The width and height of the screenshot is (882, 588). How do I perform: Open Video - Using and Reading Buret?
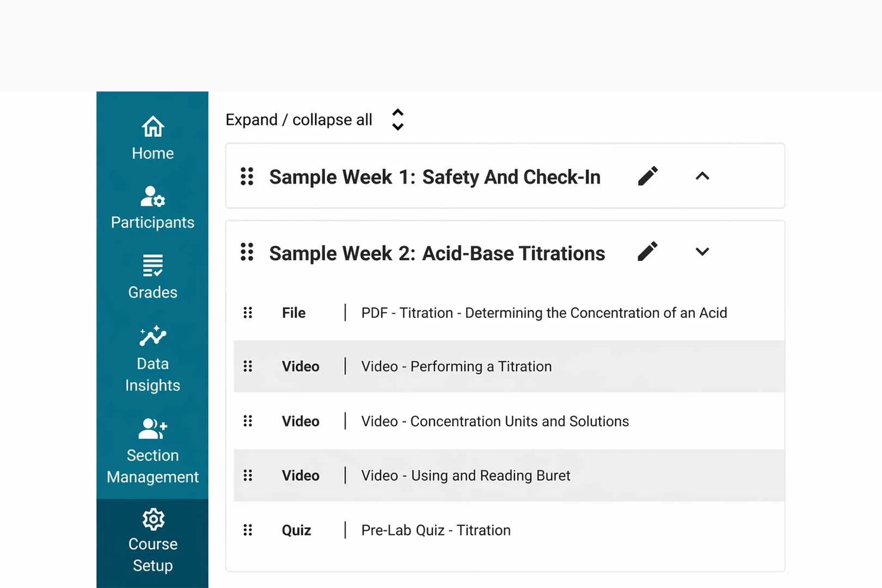point(466,476)
